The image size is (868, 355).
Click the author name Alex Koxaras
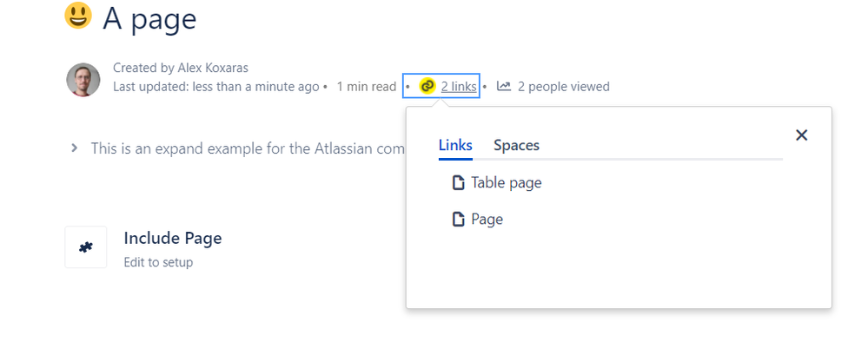click(x=213, y=68)
